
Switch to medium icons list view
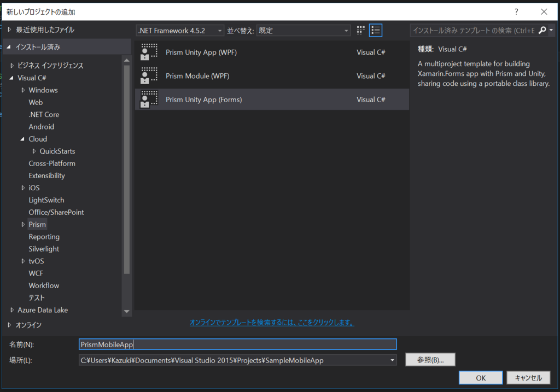(376, 31)
